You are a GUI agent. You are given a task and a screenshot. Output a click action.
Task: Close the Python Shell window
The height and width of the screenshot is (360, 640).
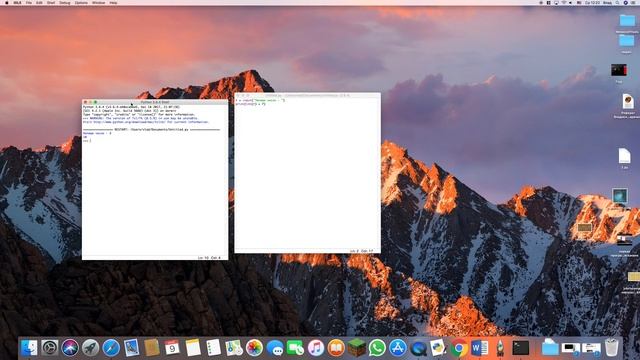[85, 102]
